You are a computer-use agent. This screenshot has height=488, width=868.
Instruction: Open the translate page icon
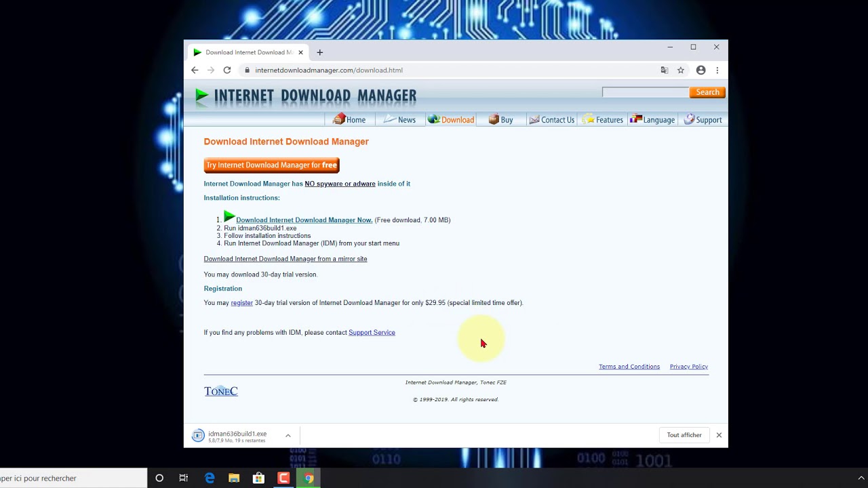tap(665, 70)
